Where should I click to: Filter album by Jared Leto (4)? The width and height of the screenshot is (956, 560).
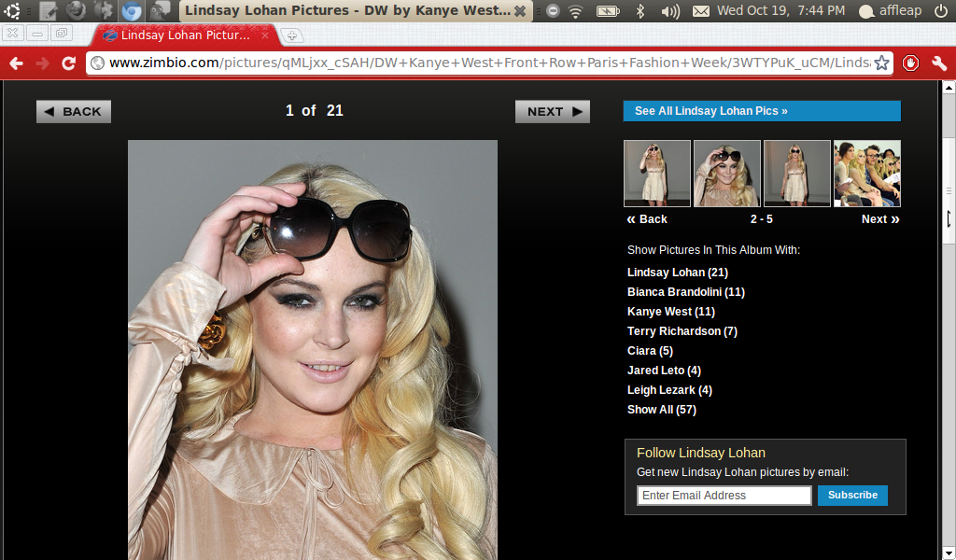click(664, 370)
